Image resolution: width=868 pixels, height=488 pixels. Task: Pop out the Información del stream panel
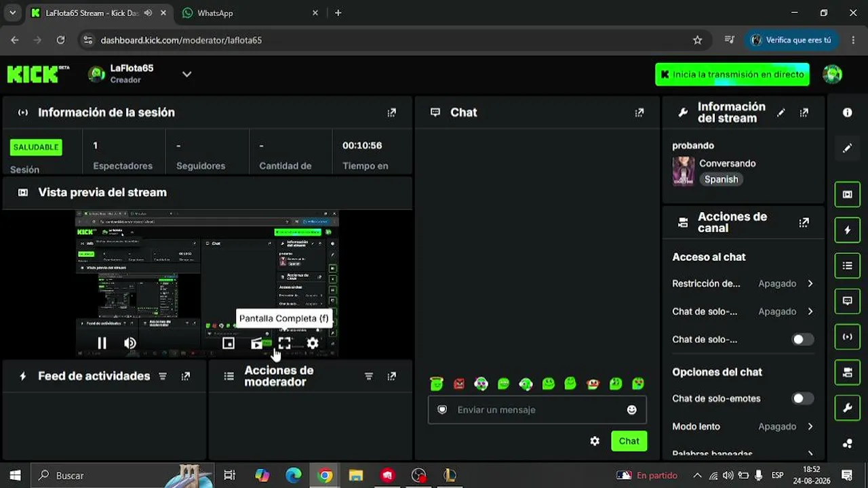coord(804,113)
